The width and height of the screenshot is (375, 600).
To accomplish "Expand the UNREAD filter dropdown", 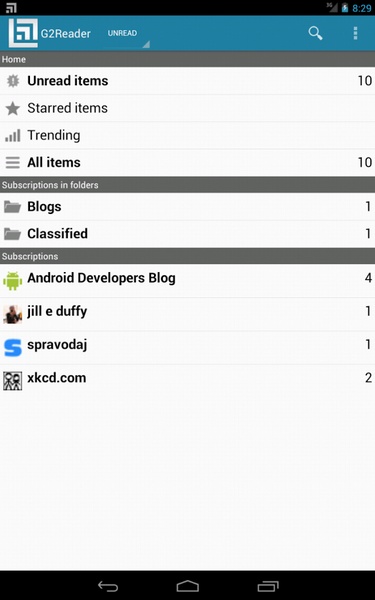I will pyautogui.click(x=128, y=33).
